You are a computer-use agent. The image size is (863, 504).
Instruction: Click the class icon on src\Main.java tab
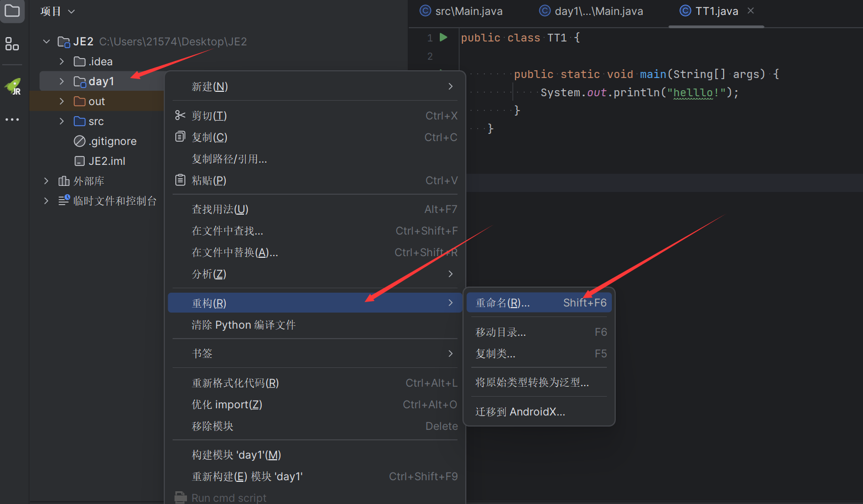425,11
